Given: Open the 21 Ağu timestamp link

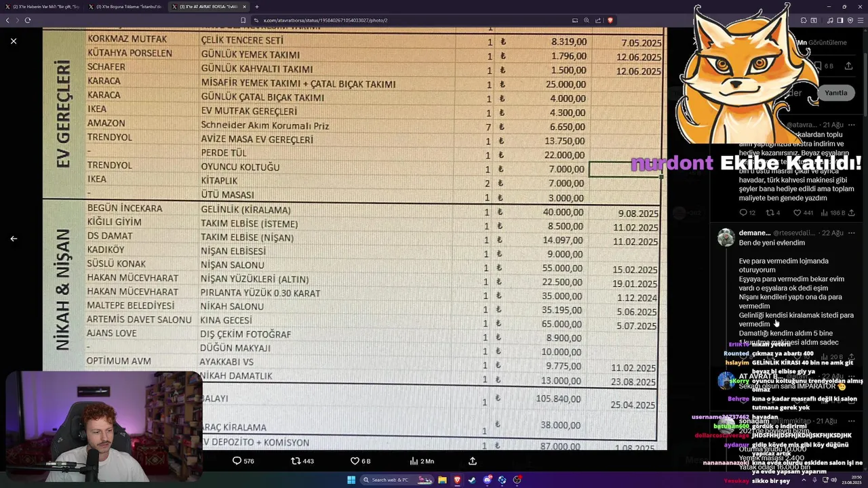Looking at the screenshot, I should (x=833, y=125).
